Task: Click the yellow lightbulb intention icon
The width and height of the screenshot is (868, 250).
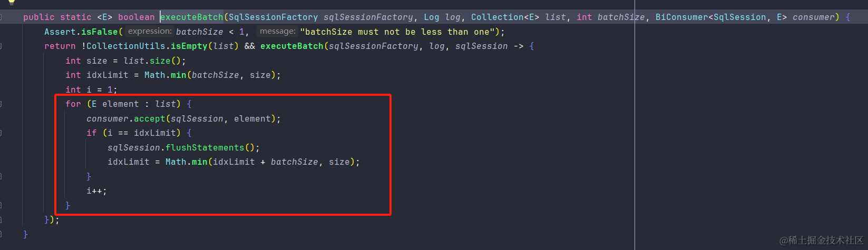Action: (x=12, y=2)
